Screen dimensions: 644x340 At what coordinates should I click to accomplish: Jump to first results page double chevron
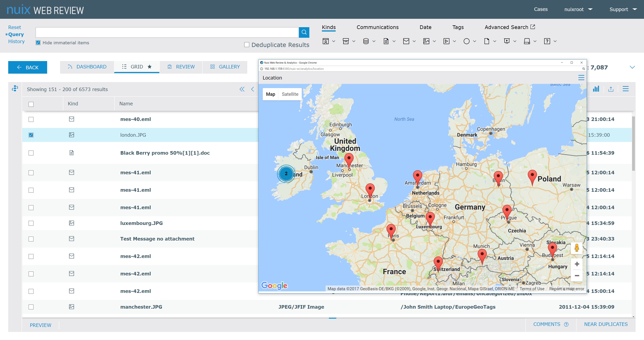click(x=242, y=89)
